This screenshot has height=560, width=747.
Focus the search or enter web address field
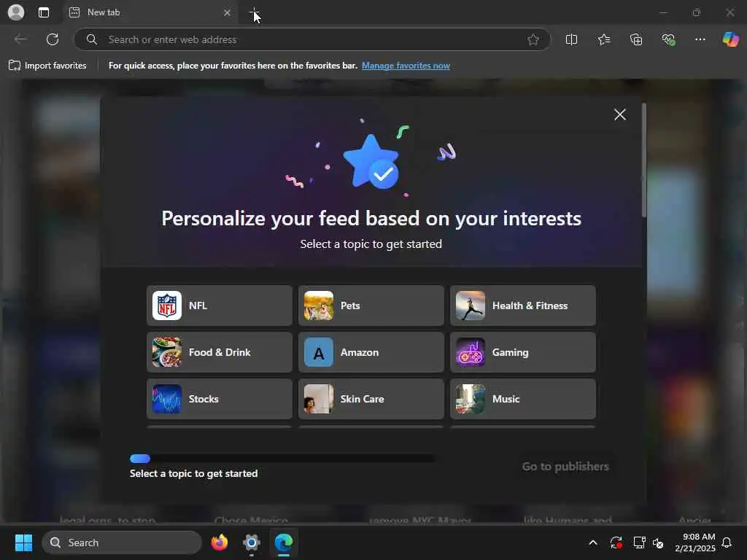312,39
